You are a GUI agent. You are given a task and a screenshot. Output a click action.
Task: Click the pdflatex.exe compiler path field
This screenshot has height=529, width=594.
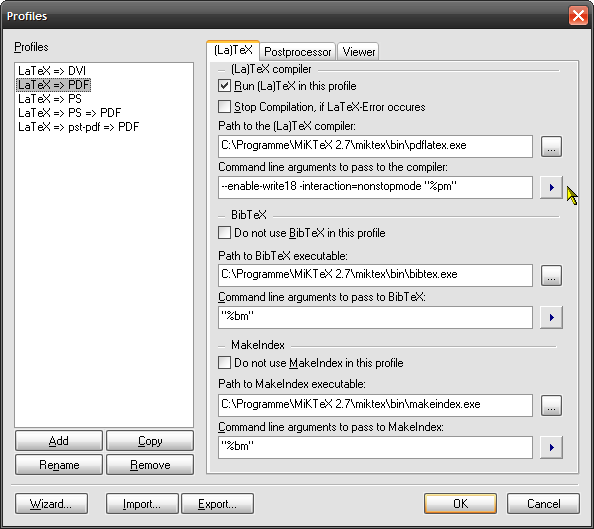click(x=375, y=146)
